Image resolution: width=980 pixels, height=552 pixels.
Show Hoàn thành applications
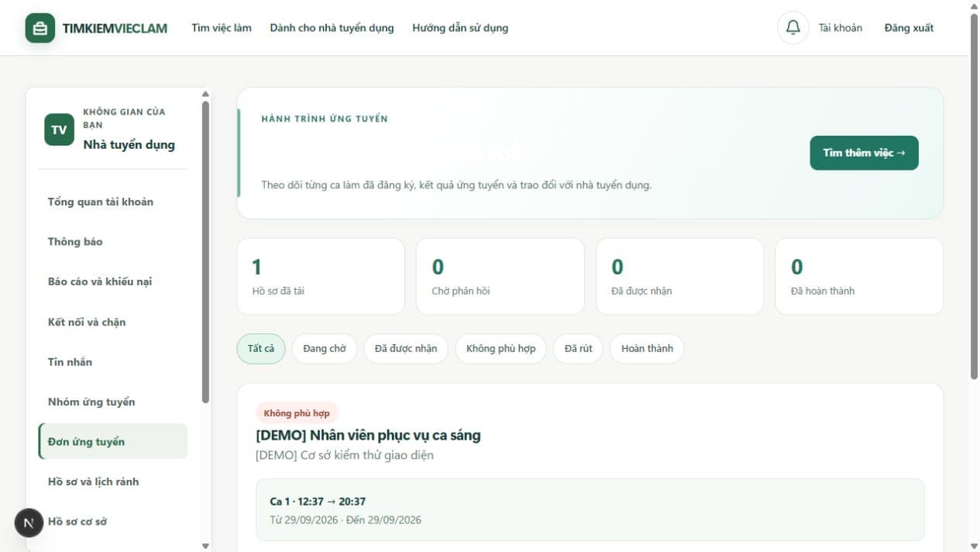click(x=647, y=349)
